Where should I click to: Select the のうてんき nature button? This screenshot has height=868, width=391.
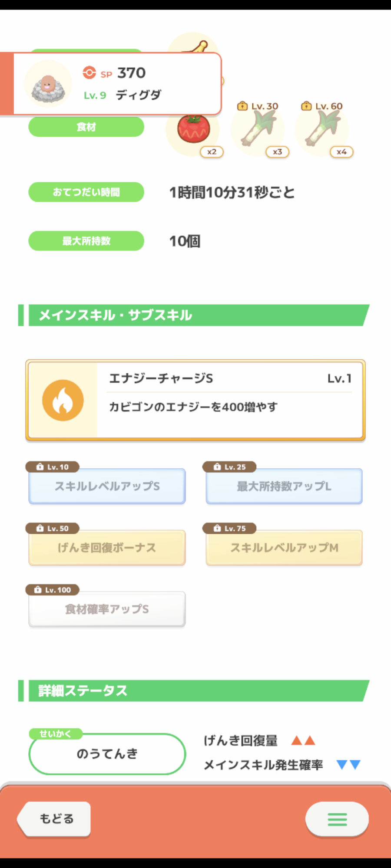pos(107,754)
